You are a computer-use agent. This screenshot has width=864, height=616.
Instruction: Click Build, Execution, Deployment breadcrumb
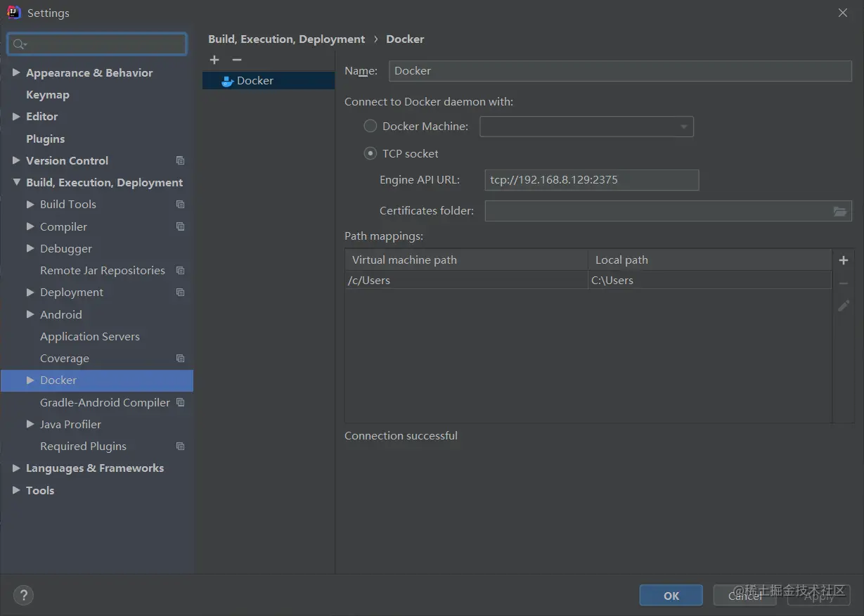pyautogui.click(x=287, y=39)
